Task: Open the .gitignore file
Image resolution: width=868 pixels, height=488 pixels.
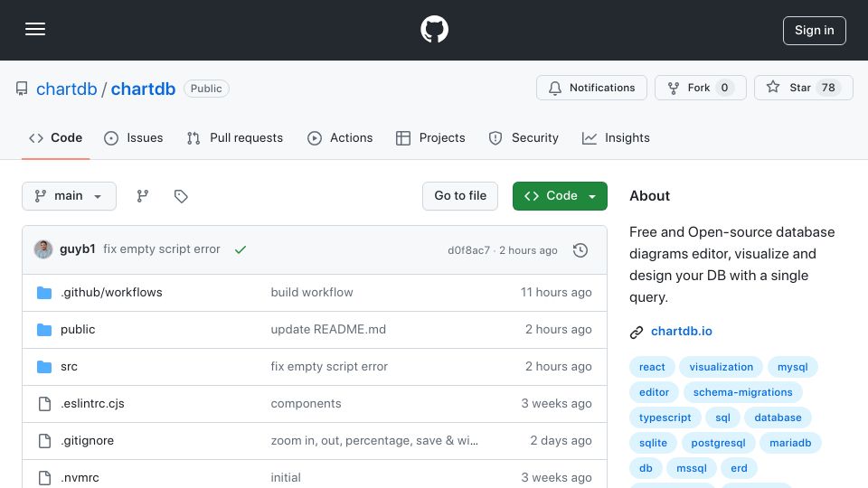Action: (x=87, y=440)
